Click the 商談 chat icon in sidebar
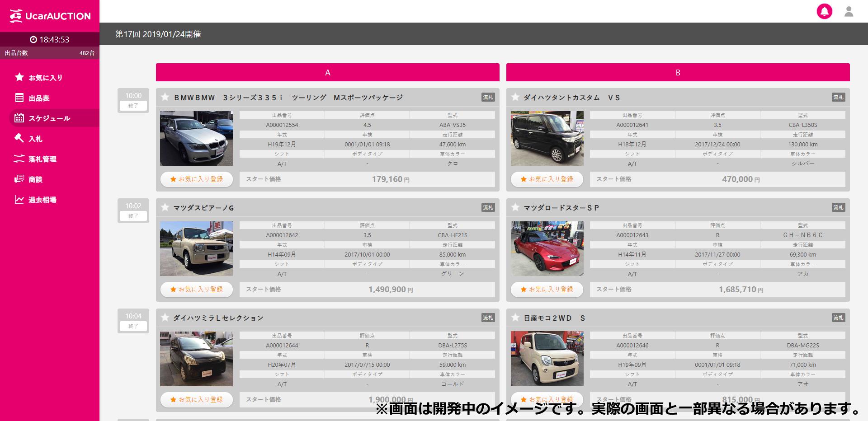The image size is (868, 421). [19, 179]
